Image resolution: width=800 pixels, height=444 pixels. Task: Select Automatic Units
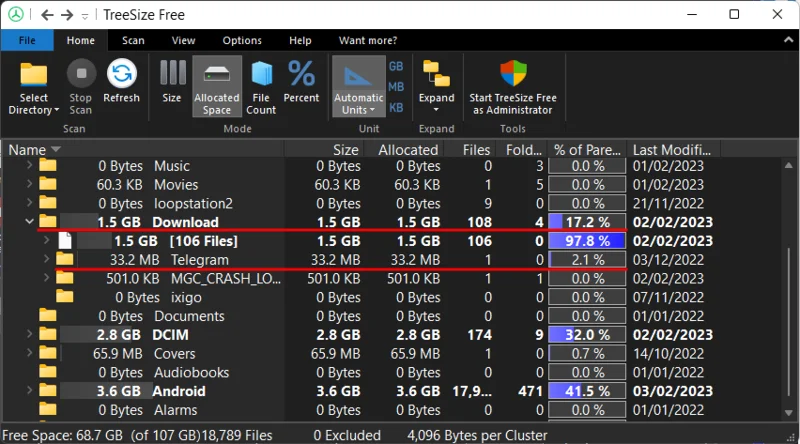pos(359,87)
